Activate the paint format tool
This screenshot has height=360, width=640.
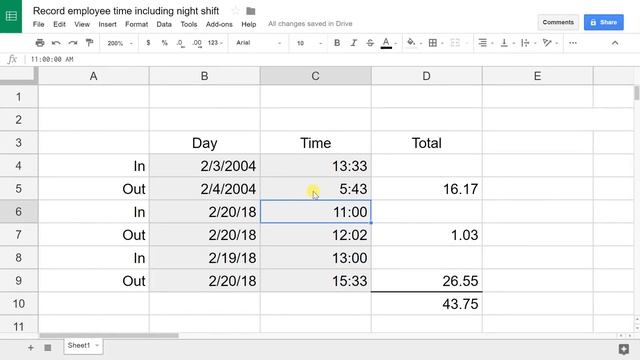89,42
